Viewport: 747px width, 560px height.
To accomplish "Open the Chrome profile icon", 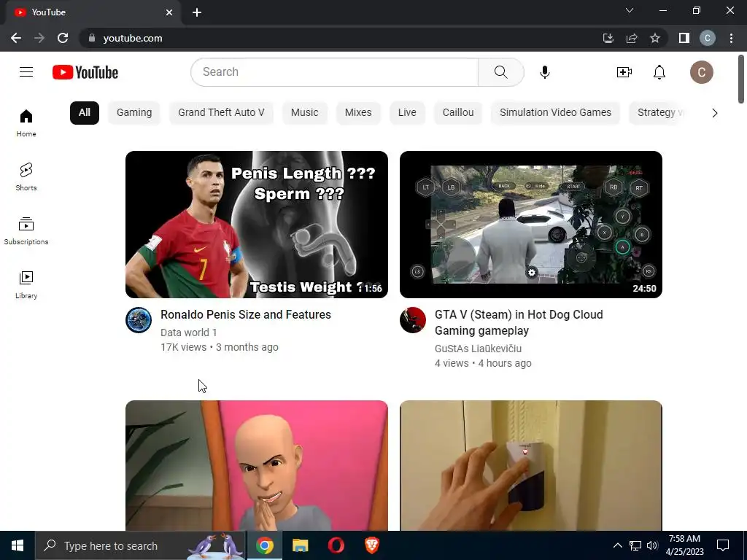I will [x=708, y=38].
